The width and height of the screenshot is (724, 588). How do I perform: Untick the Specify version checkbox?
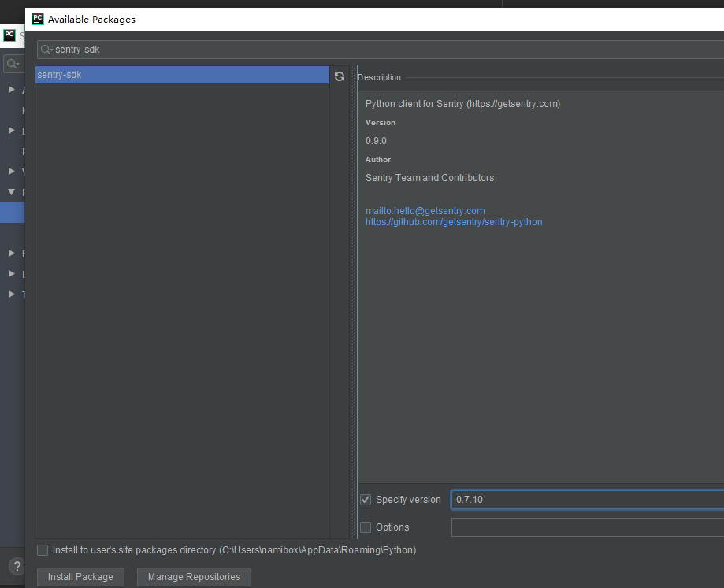(x=366, y=500)
